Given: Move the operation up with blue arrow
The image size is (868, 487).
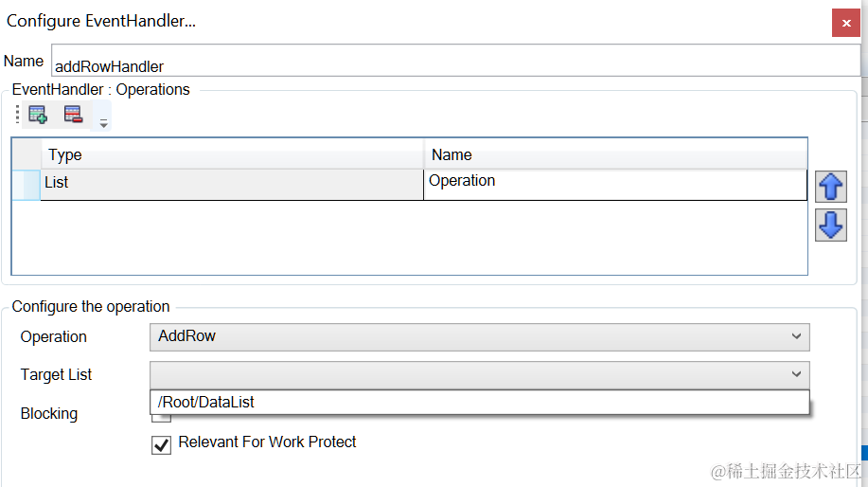Looking at the screenshot, I should coord(830,187).
